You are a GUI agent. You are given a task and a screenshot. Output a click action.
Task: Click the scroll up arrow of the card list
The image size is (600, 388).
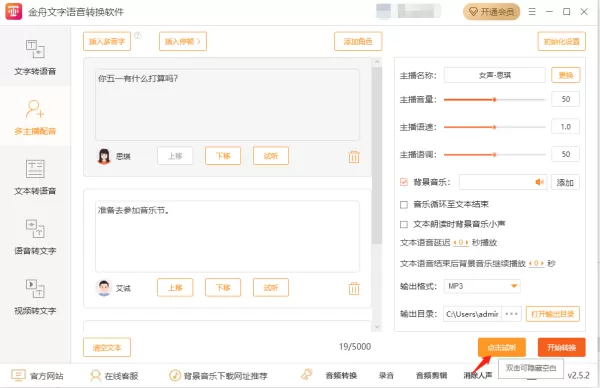[377, 62]
